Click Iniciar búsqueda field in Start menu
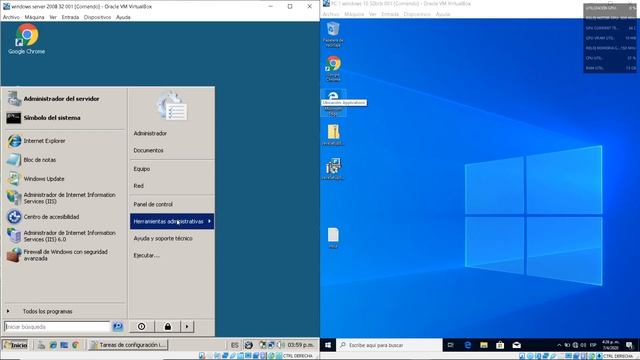The width and height of the screenshot is (640, 360). click(x=58, y=327)
